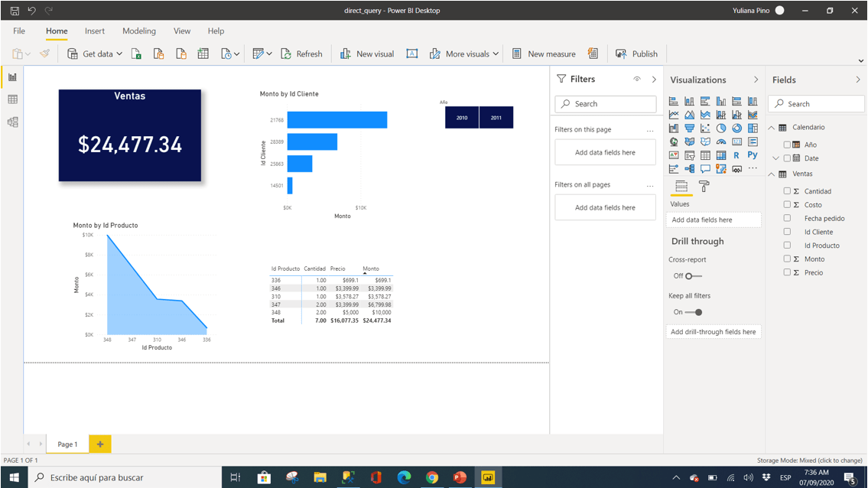Open the Format pane with paint roller icon
This screenshot has width=868, height=488.
coord(702,186)
